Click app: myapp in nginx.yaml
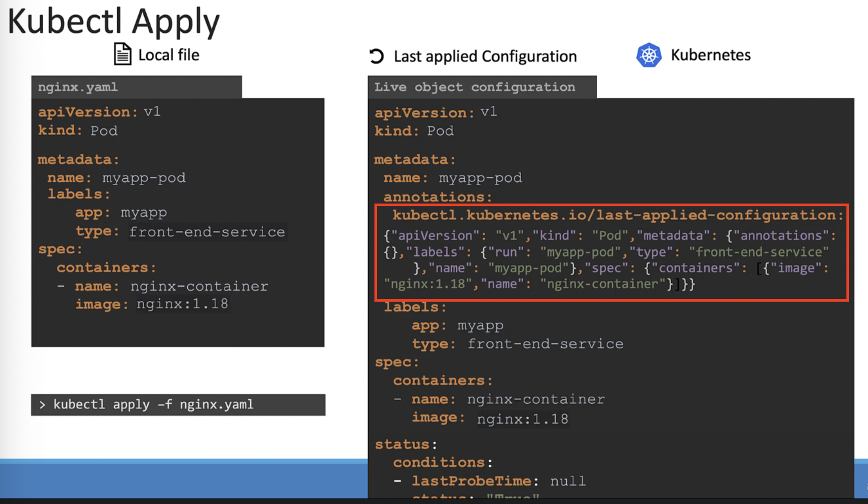Screen dimensions: 868x504 click(x=121, y=213)
